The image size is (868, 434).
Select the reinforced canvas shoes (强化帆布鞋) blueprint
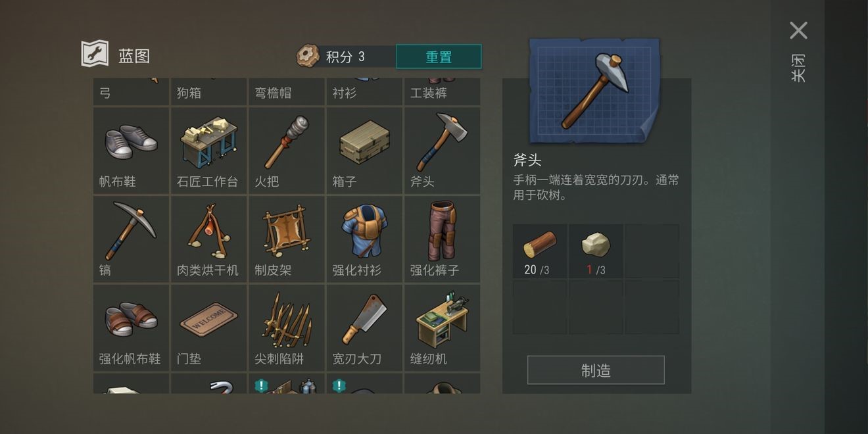131,328
